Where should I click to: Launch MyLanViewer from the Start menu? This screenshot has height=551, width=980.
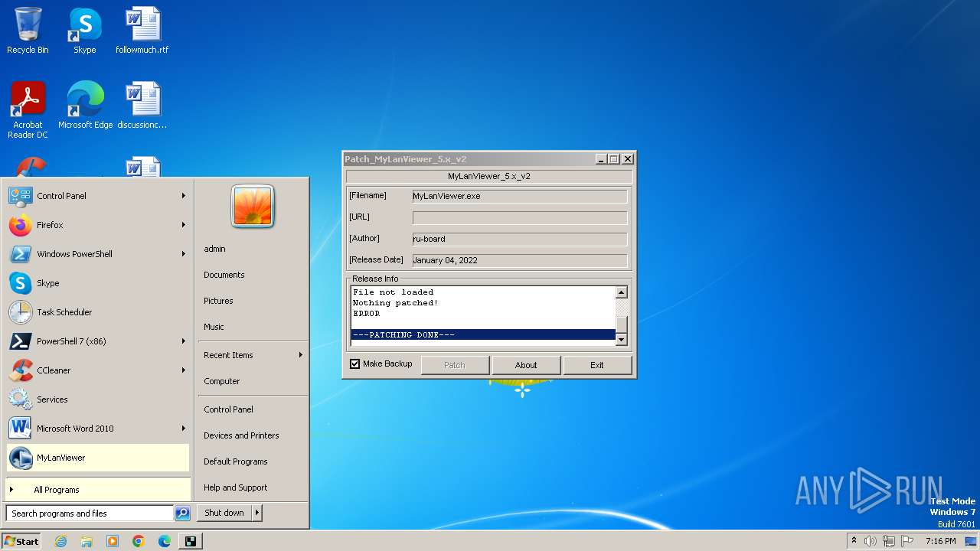point(98,458)
